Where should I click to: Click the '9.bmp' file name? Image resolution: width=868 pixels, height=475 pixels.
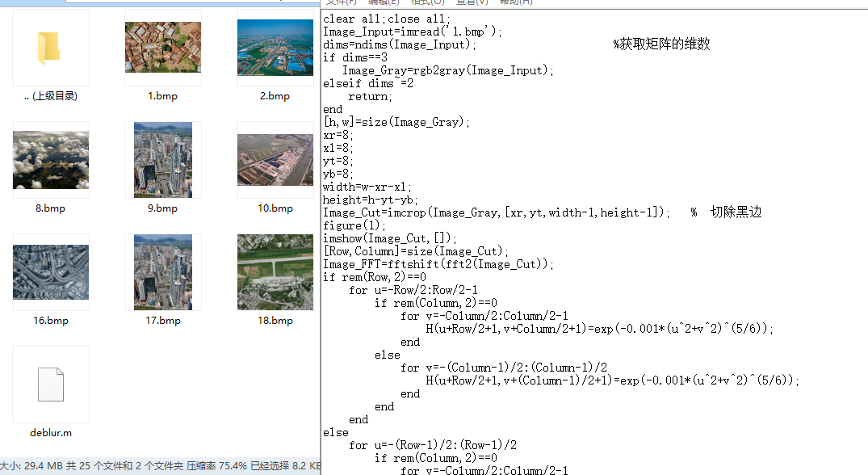(163, 208)
